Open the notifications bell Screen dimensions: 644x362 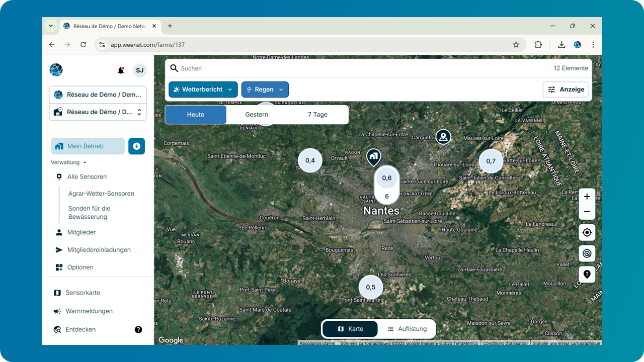tap(121, 70)
